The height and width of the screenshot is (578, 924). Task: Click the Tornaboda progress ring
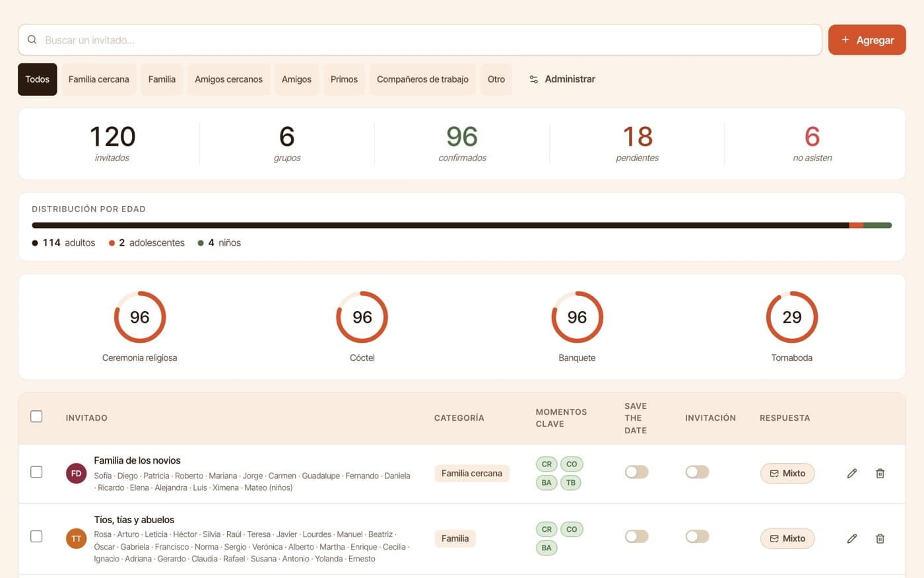[x=792, y=317]
